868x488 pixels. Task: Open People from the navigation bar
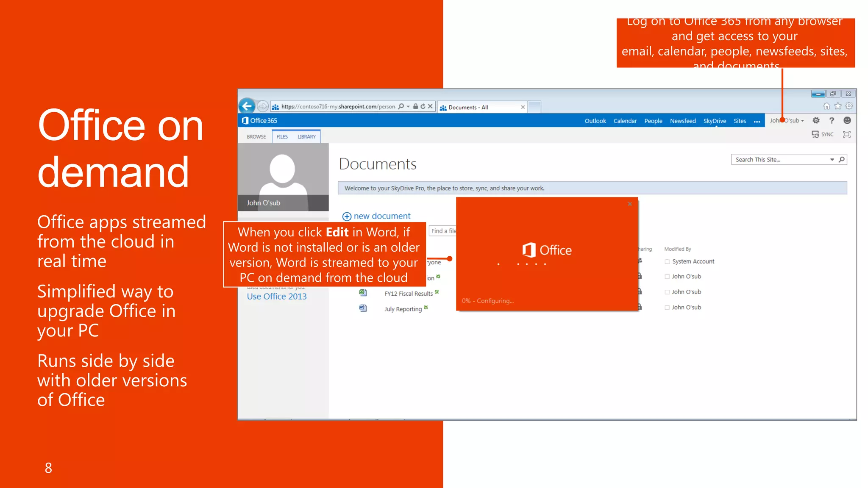point(653,121)
